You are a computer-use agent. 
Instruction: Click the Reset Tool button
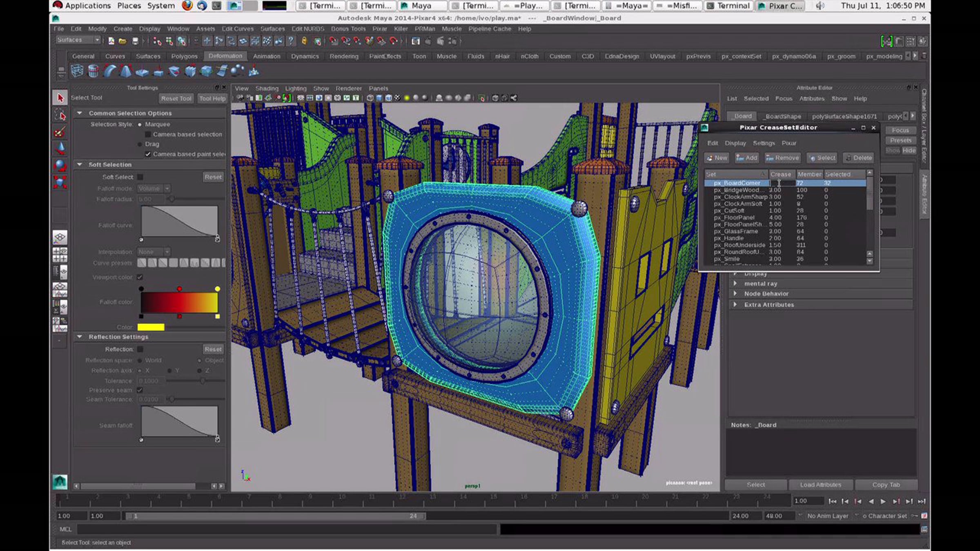click(x=176, y=98)
